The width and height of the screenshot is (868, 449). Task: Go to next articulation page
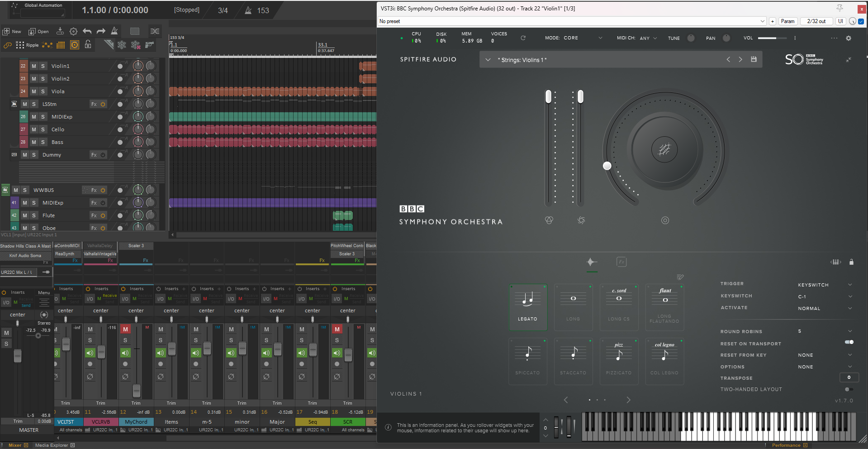click(x=628, y=400)
